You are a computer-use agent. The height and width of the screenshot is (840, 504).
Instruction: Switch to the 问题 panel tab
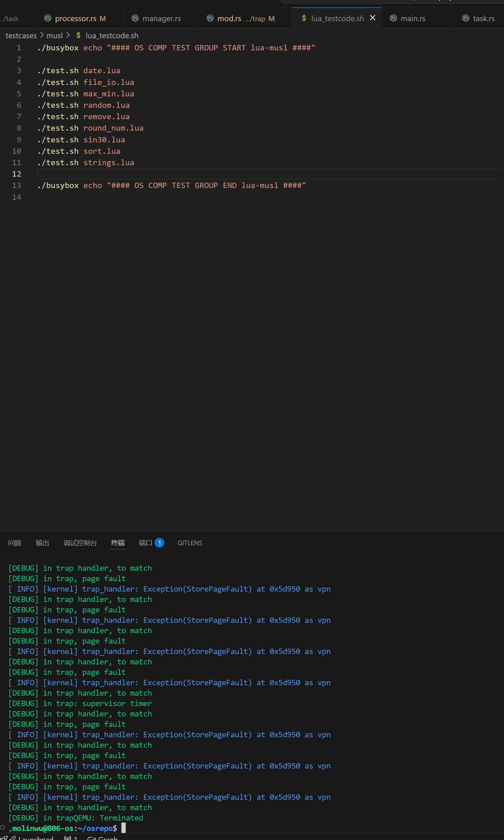point(15,543)
